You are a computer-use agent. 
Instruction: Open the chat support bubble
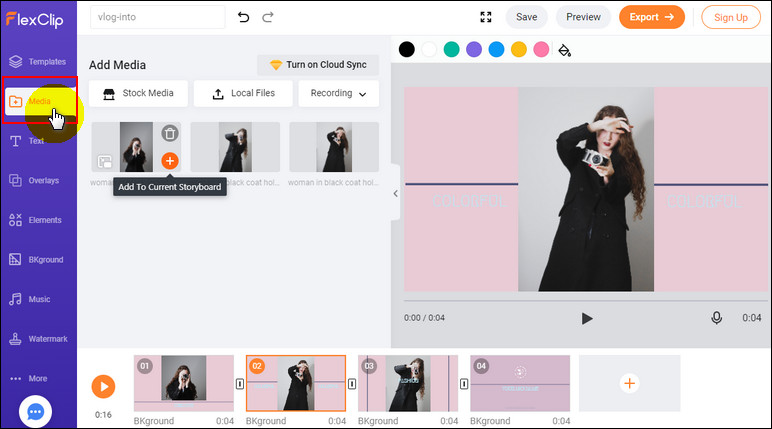point(35,411)
